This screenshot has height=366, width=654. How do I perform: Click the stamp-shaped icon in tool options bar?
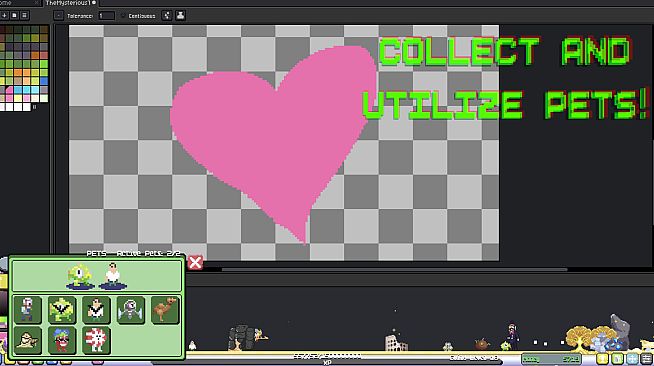pyautogui.click(x=180, y=15)
